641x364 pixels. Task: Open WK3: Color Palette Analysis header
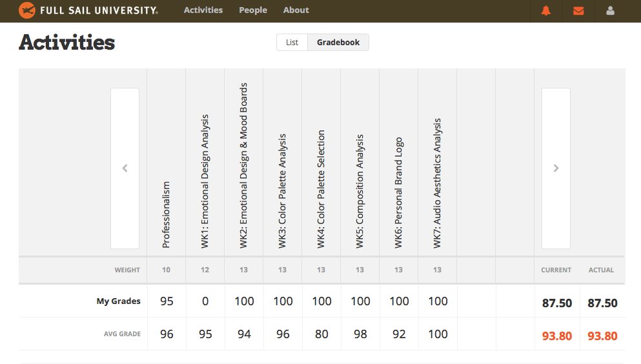point(282,191)
